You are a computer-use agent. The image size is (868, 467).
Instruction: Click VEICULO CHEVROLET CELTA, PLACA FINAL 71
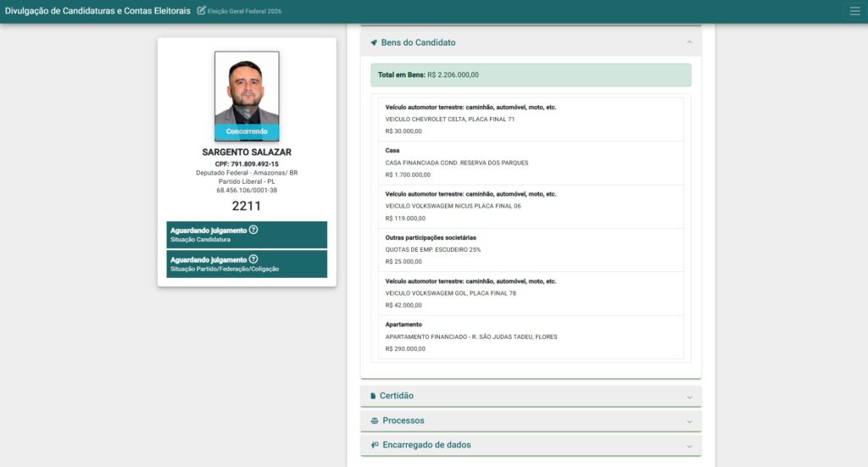point(450,119)
